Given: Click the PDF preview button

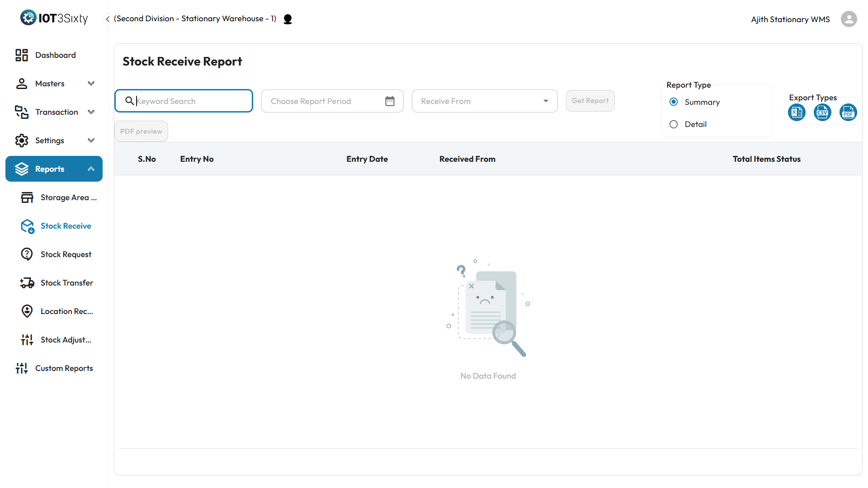Looking at the screenshot, I should [x=141, y=131].
